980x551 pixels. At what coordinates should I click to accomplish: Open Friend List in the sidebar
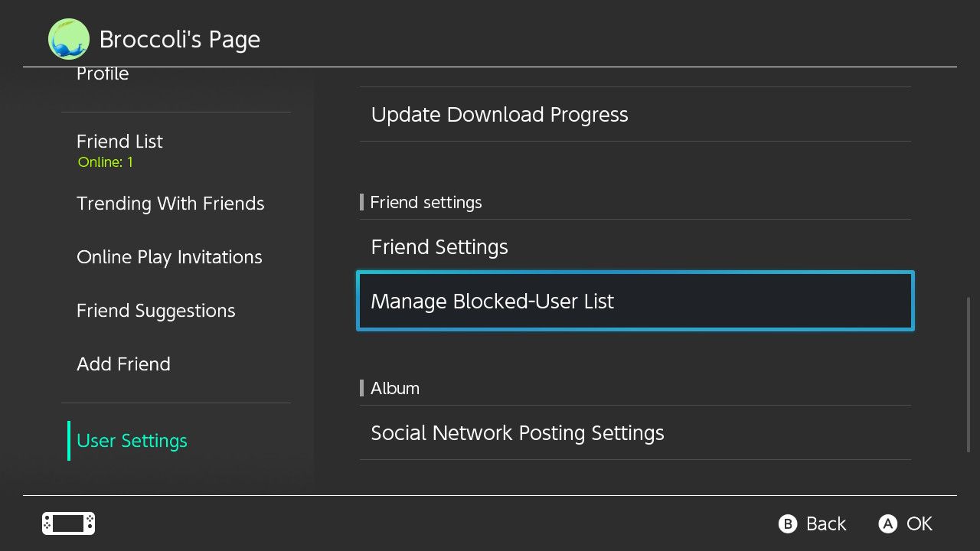pos(119,142)
